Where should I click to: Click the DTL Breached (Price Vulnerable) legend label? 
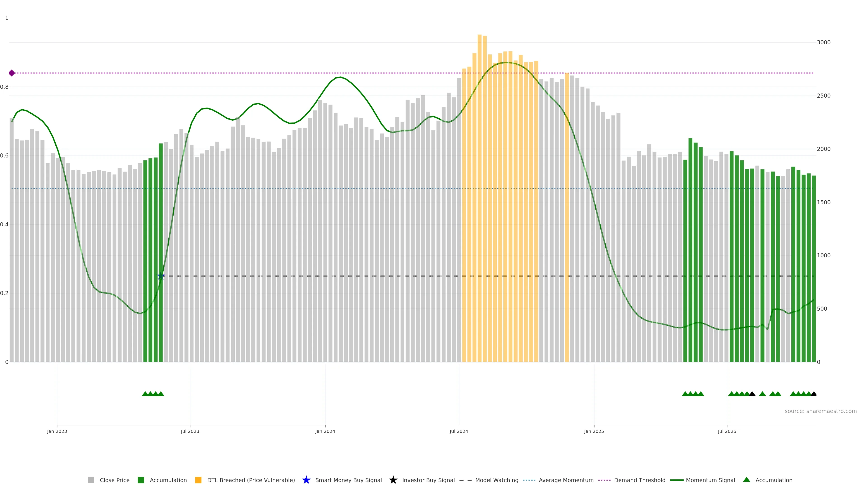pos(251,480)
